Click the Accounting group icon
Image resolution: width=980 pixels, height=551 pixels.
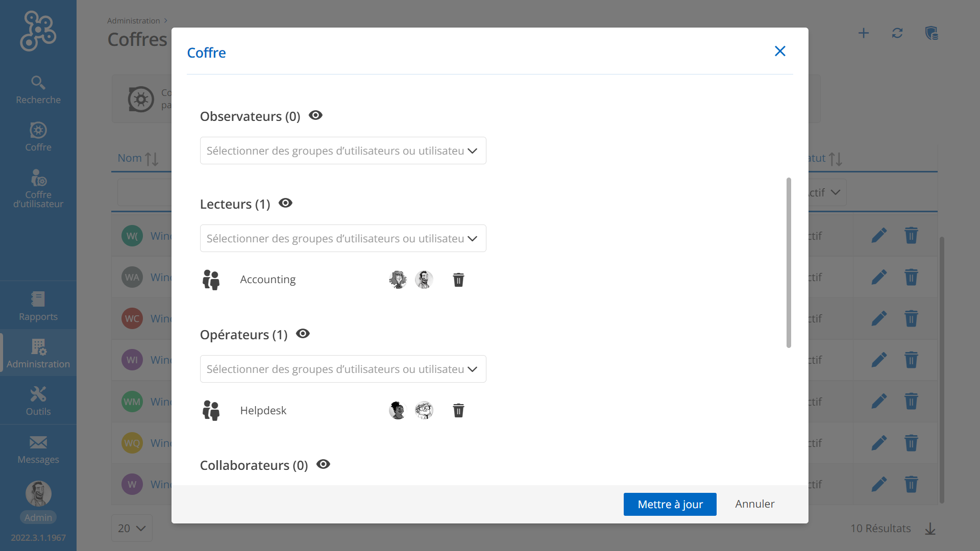(x=211, y=280)
